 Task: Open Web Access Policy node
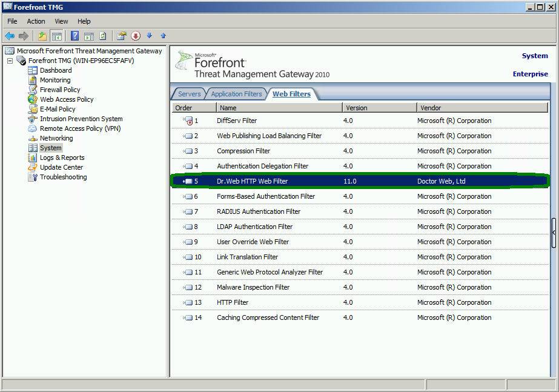point(67,99)
